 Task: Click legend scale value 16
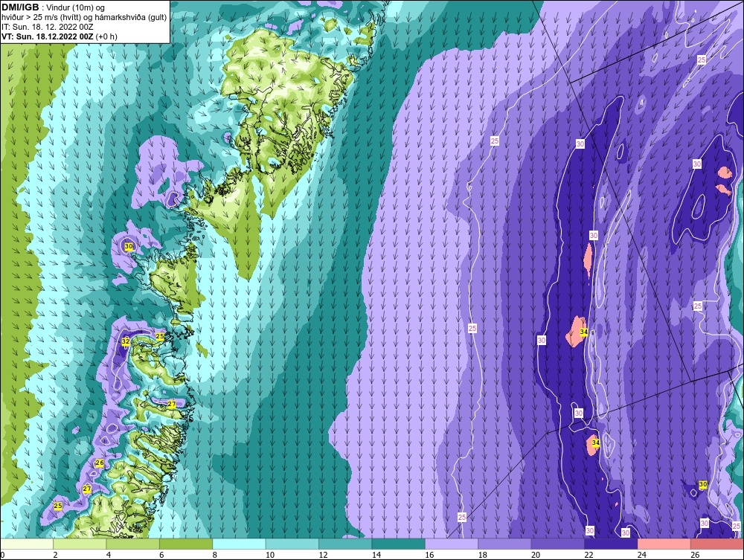429,555
